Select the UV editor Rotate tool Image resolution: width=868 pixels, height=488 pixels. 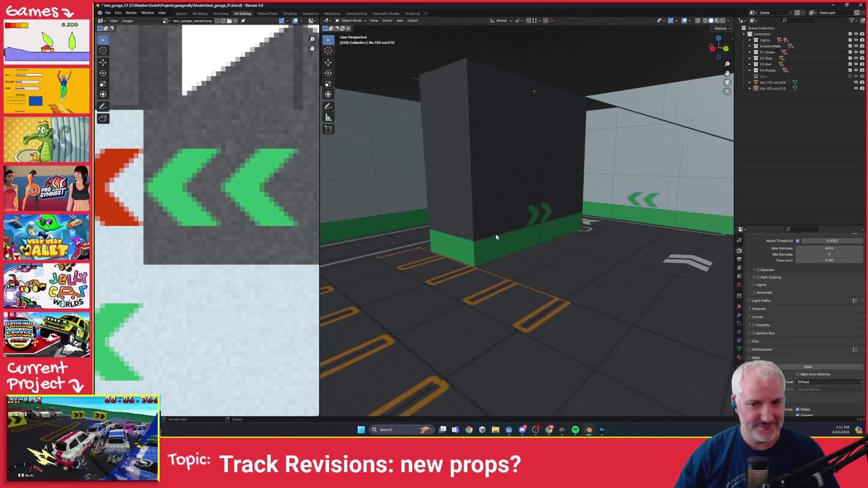pyautogui.click(x=103, y=73)
